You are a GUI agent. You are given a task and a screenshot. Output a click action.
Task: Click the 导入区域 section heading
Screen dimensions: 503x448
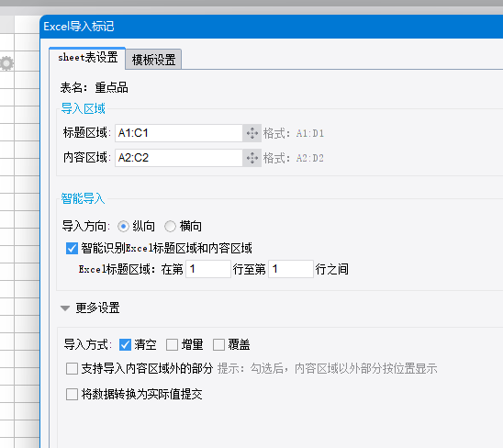pos(84,108)
